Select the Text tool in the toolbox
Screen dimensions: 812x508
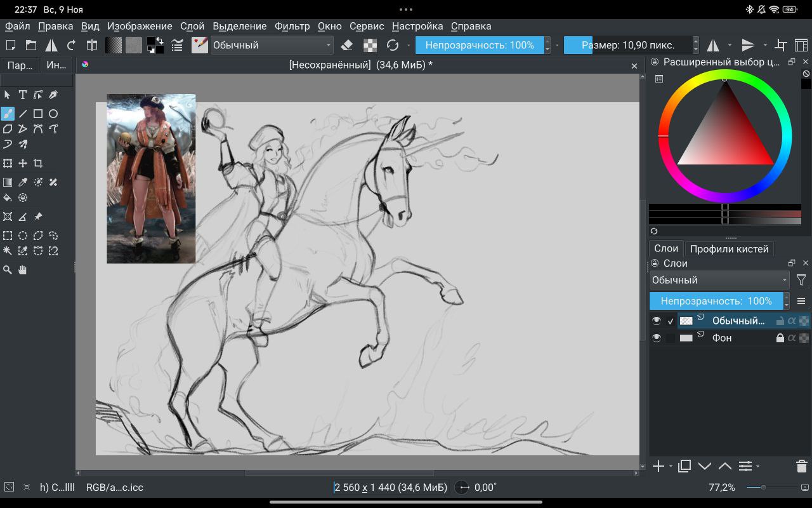tap(23, 95)
